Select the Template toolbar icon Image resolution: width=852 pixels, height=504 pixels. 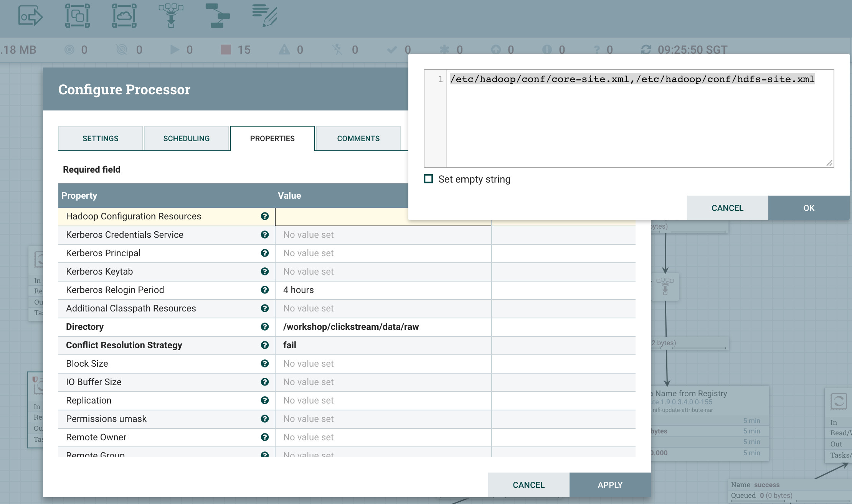click(x=218, y=16)
